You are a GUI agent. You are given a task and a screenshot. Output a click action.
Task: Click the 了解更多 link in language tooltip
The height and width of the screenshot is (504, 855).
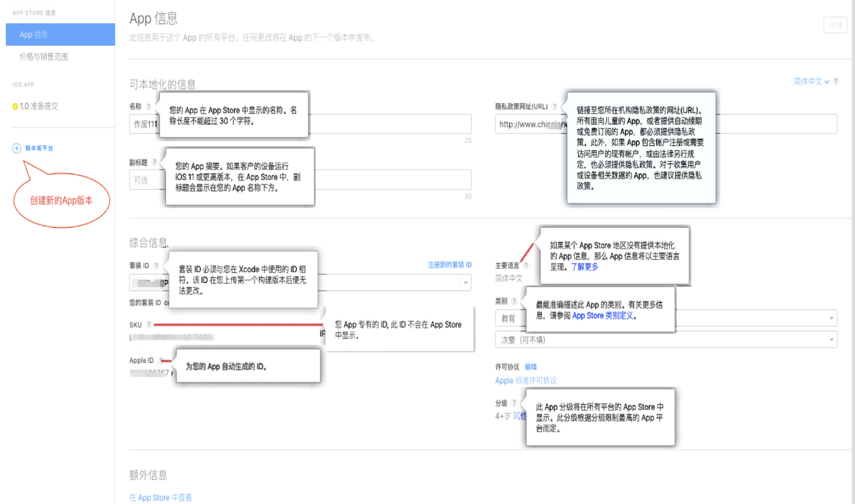(584, 267)
